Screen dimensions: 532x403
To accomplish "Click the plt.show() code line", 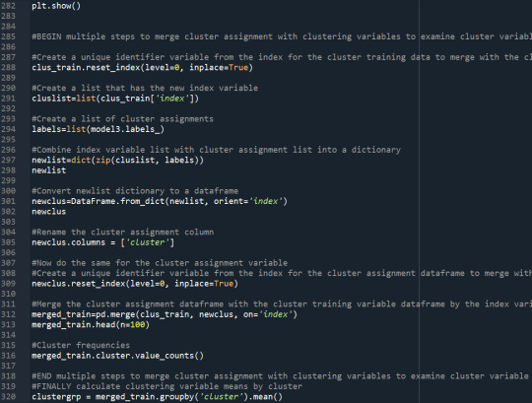I will (x=56, y=6).
